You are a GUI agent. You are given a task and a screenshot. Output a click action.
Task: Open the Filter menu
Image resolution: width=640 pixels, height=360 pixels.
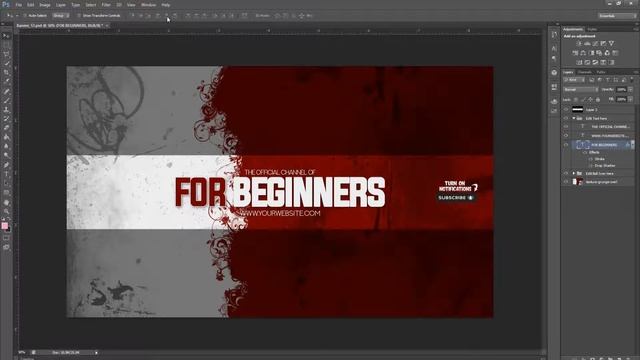tap(106, 5)
